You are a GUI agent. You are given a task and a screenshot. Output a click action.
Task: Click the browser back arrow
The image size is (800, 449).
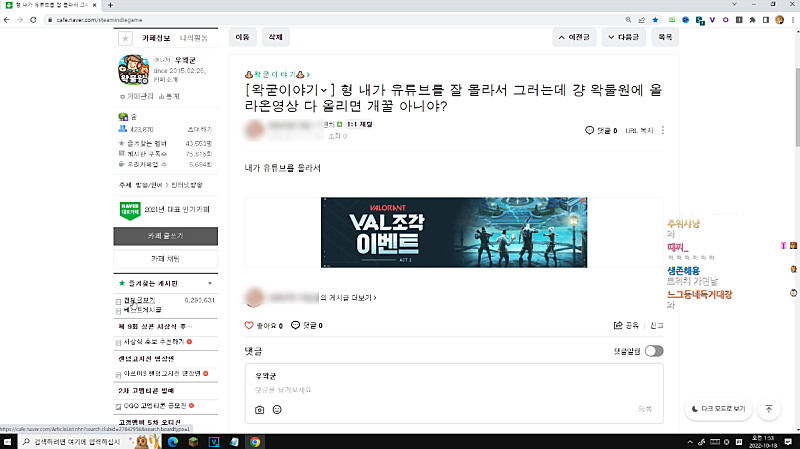pos(7,20)
